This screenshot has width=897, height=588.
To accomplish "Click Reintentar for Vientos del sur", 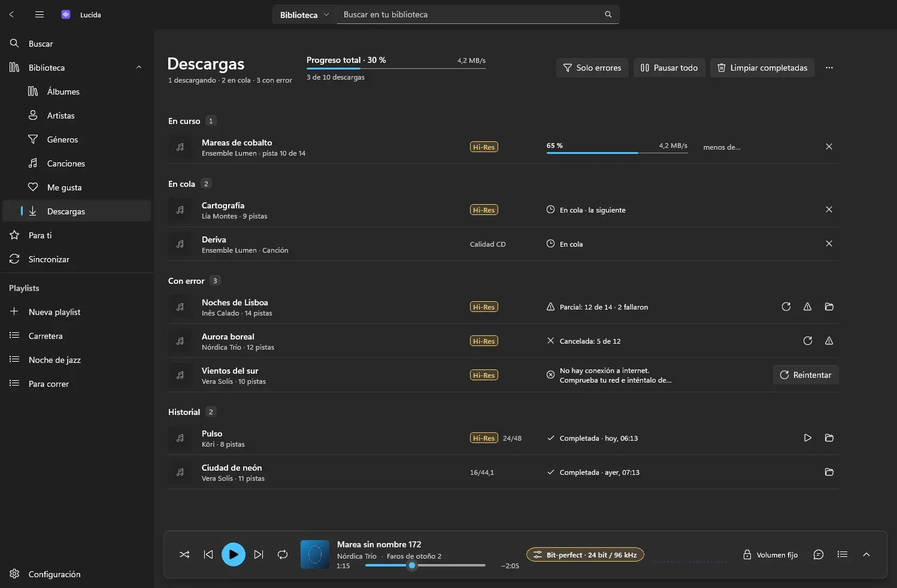I will point(805,375).
